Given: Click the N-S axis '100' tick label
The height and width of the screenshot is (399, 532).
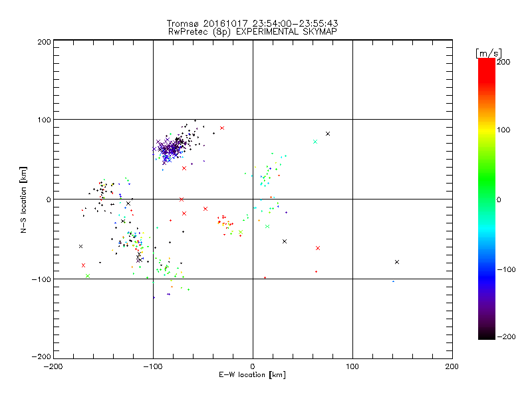Looking at the screenshot, I should click(x=44, y=120).
